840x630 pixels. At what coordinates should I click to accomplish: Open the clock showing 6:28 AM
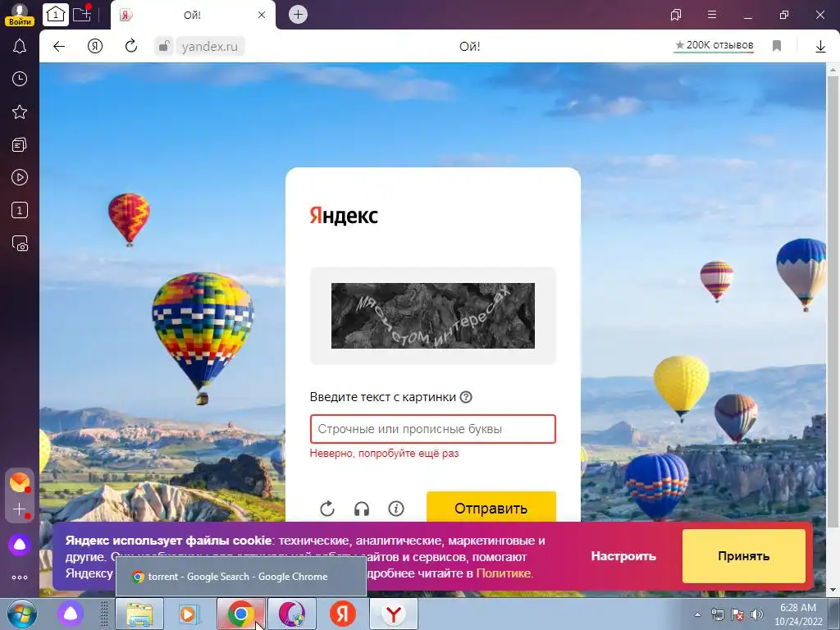[798, 614]
